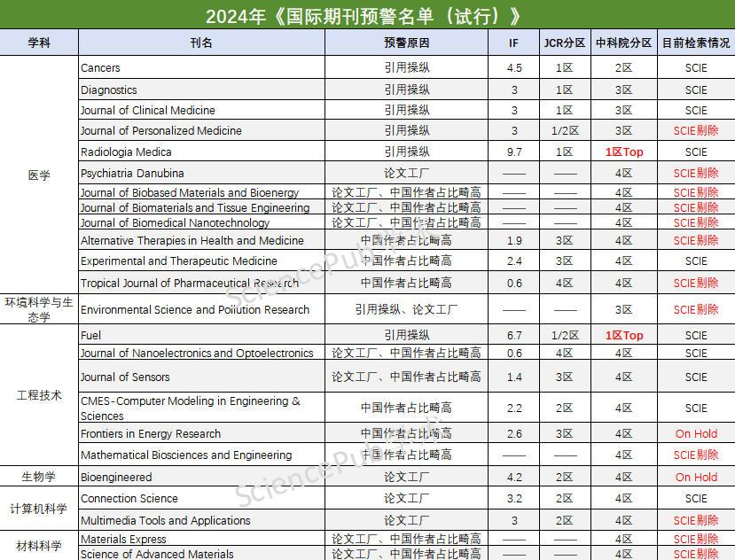The height and width of the screenshot is (560, 735).
Task: Click 论文工厂 reason in the Bioengineered row
Action: click(x=406, y=477)
